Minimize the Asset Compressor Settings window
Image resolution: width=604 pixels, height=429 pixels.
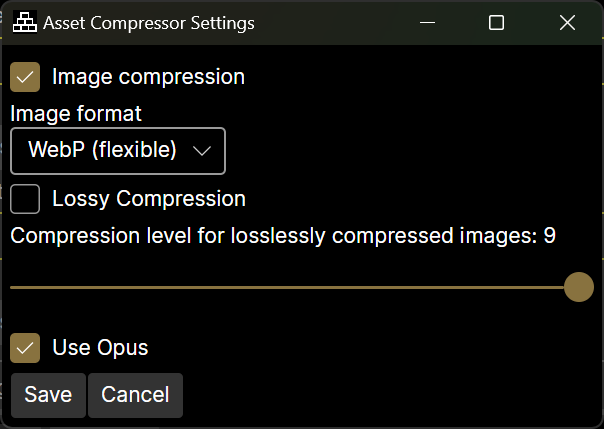pos(427,22)
